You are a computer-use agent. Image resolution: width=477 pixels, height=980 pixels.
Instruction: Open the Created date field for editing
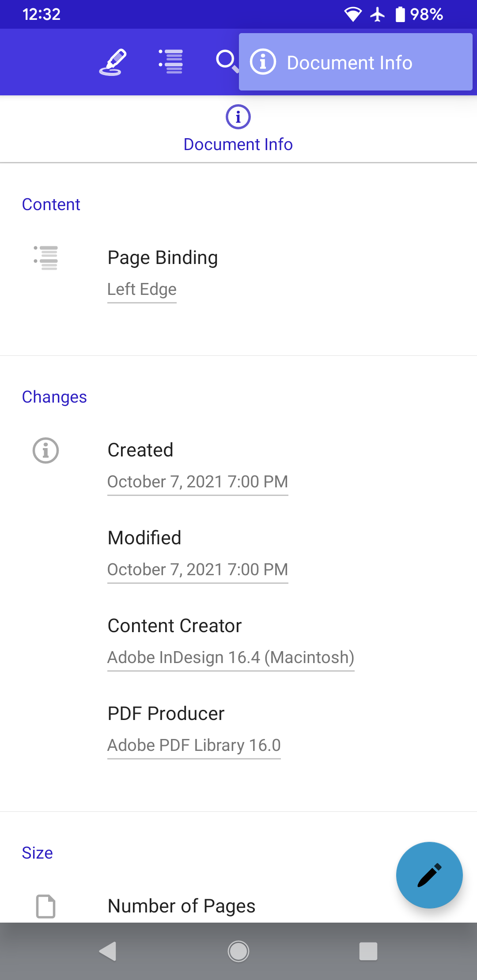[197, 482]
